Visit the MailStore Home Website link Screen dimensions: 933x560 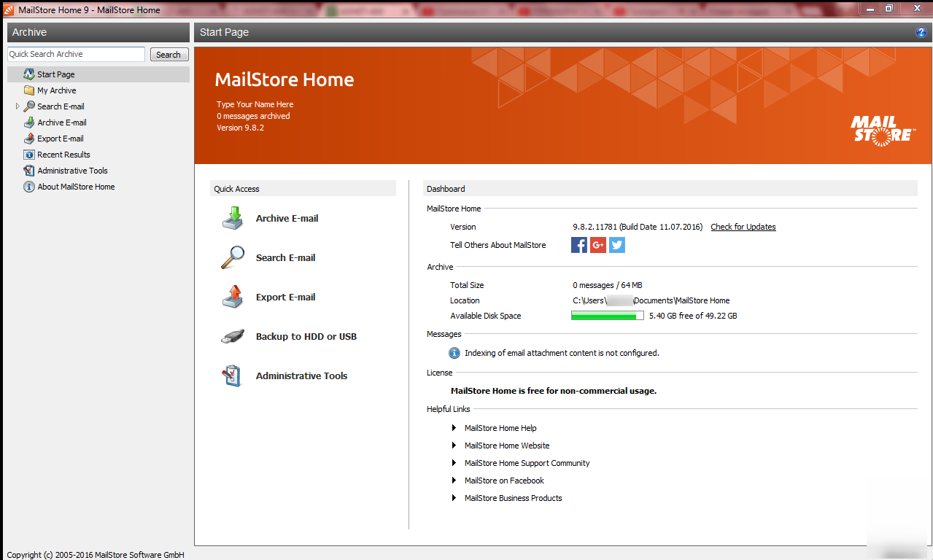(x=507, y=446)
